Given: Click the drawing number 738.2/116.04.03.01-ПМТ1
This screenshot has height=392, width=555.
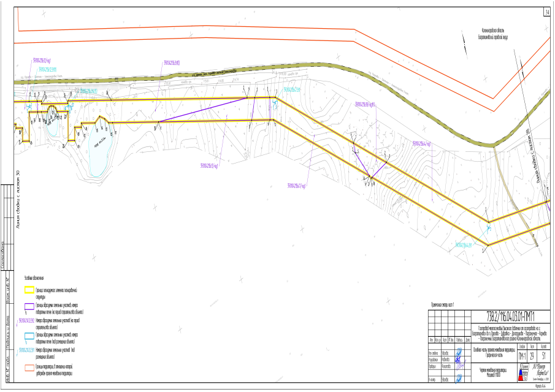Looking at the screenshot, I should point(494,316).
